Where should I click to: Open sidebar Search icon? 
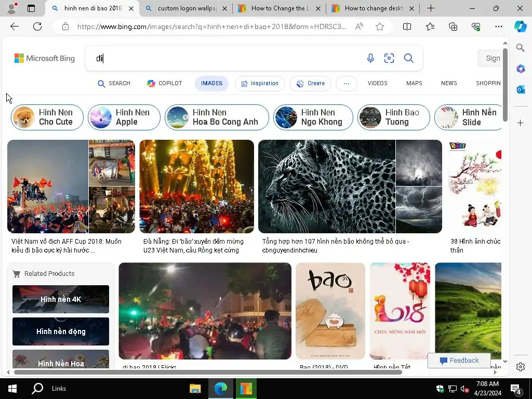520,47
